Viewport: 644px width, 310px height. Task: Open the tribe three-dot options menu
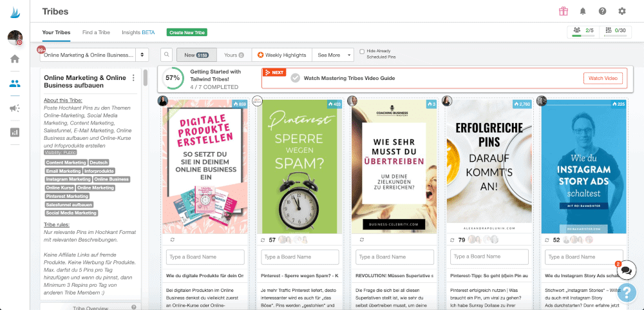[133, 78]
